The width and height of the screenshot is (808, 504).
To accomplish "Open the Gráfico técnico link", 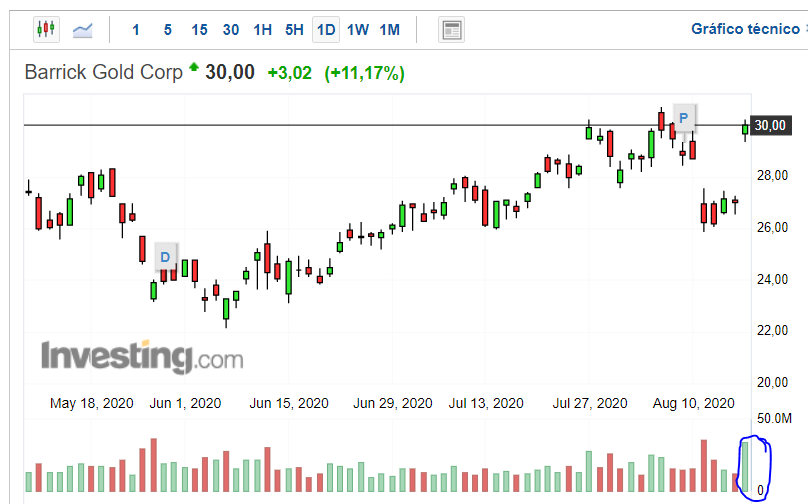I will pos(745,29).
